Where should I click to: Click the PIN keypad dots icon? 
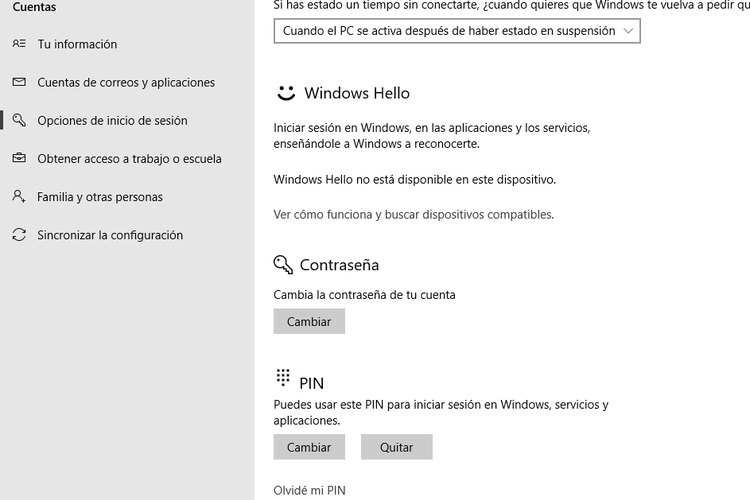[283, 378]
